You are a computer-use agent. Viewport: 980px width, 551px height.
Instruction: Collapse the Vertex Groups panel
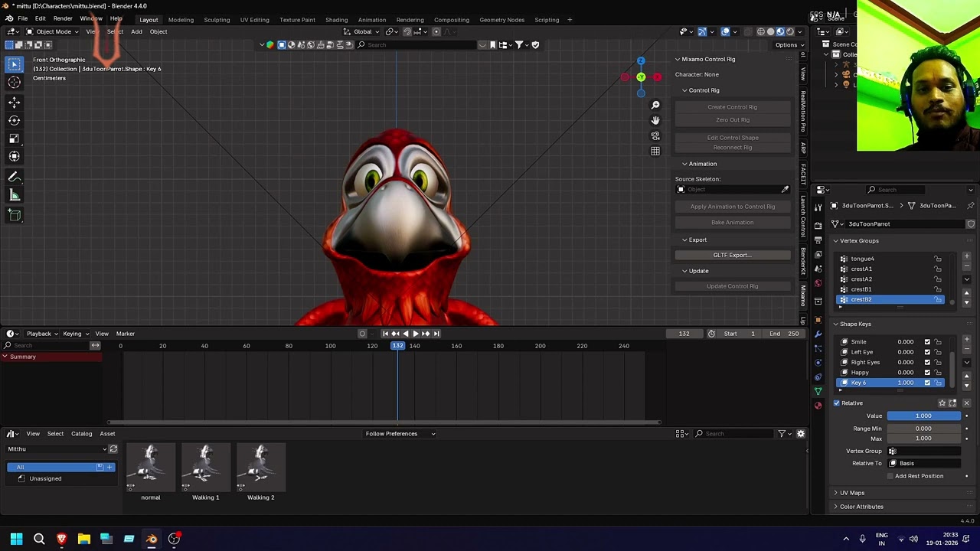pos(858,241)
